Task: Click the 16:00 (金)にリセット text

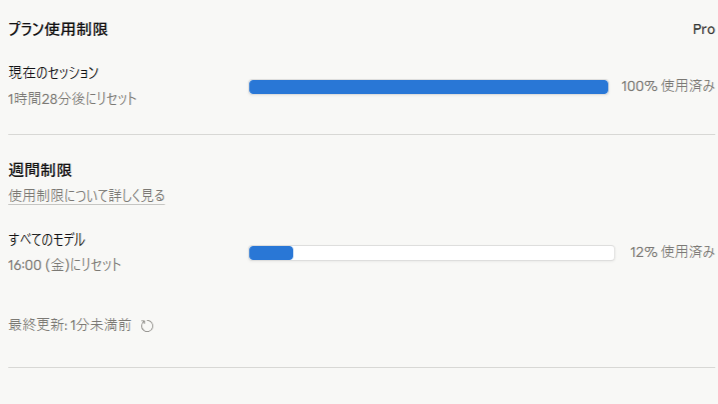Action: [x=64, y=265]
